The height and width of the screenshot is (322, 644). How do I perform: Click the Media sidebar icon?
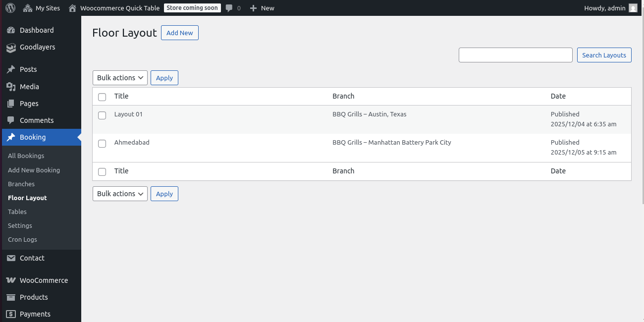click(x=11, y=87)
